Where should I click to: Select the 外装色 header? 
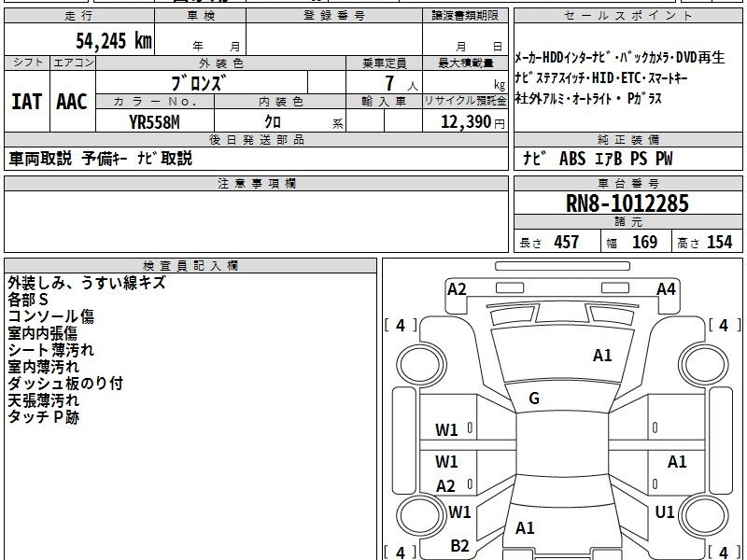221,63
